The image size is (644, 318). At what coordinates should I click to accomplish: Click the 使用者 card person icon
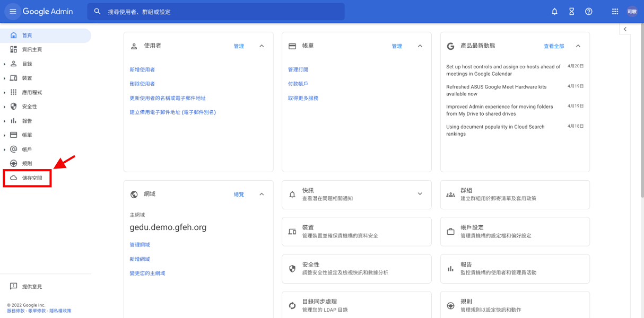134,46
